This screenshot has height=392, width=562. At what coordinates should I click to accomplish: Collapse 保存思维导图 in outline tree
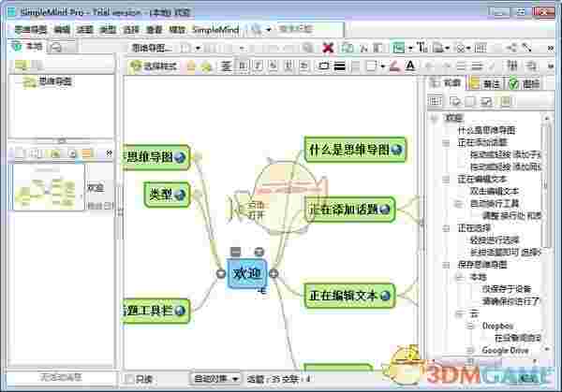click(446, 265)
